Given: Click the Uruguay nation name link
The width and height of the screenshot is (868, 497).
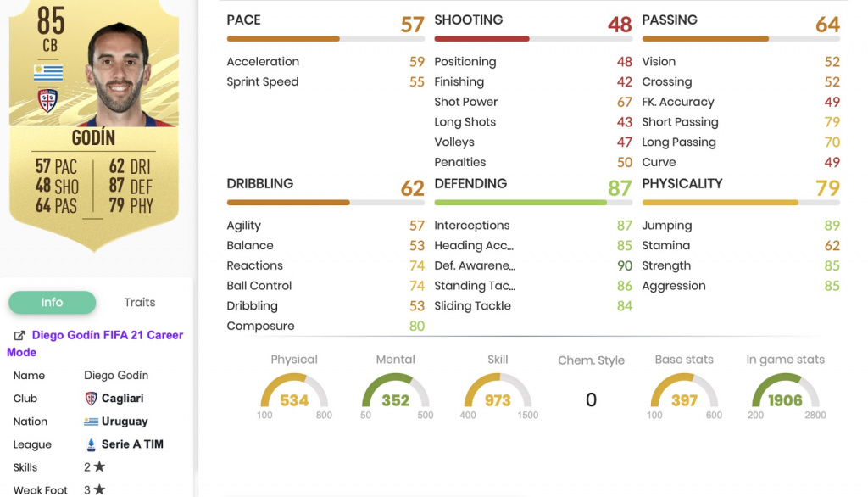Looking at the screenshot, I should 125,421.
